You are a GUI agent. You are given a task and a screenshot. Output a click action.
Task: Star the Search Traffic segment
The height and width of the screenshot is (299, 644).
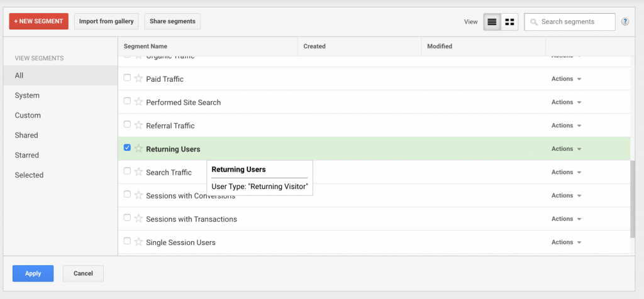click(138, 172)
